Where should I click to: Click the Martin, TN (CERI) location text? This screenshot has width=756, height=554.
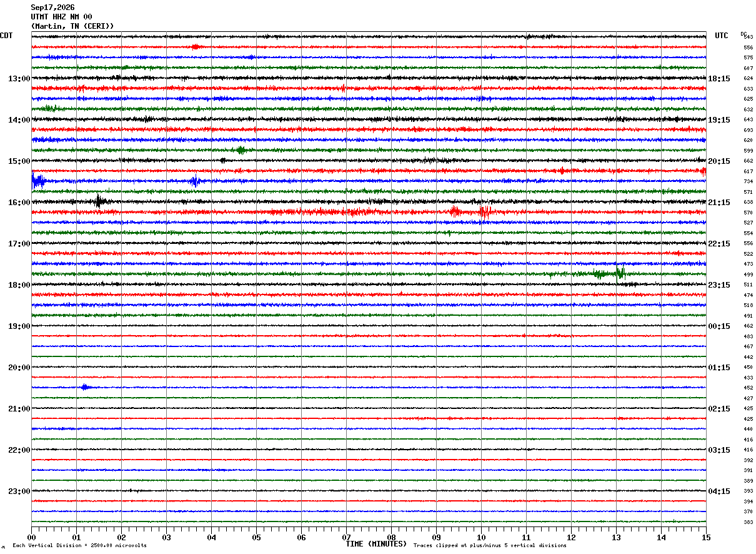(72, 26)
